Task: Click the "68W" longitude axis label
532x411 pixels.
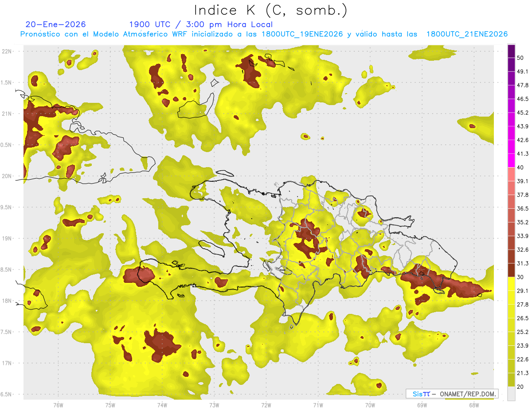Action: coord(473,405)
